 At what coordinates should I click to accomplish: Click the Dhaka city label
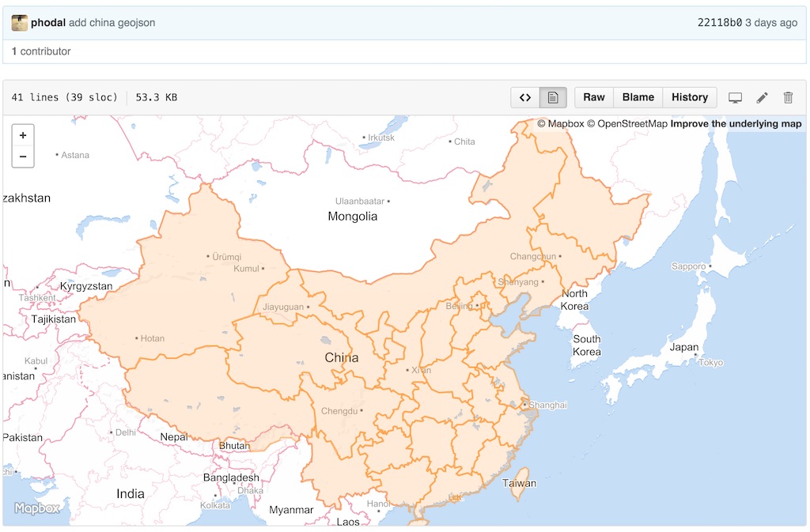pos(250,491)
